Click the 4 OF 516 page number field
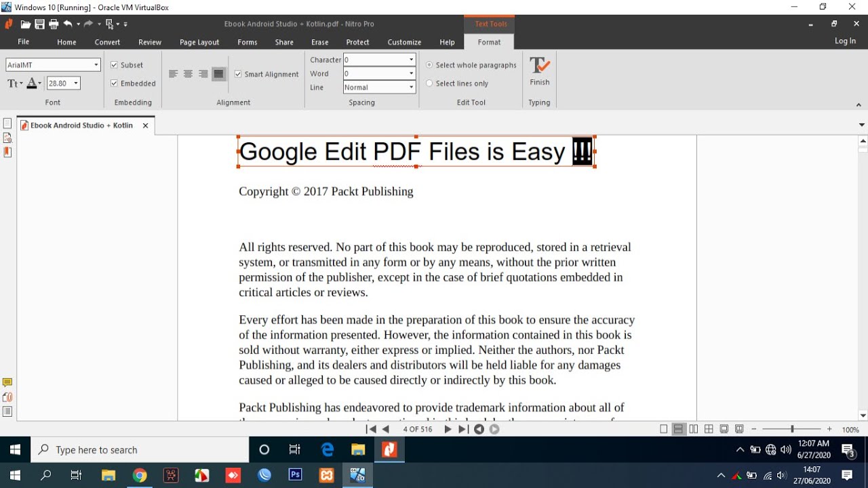868x488 pixels. [x=417, y=429]
